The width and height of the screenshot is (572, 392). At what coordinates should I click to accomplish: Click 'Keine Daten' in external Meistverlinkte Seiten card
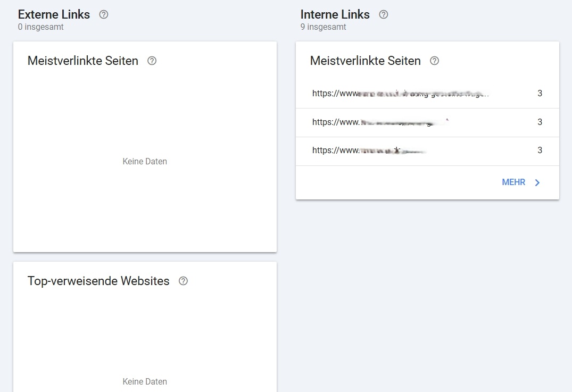tap(145, 161)
